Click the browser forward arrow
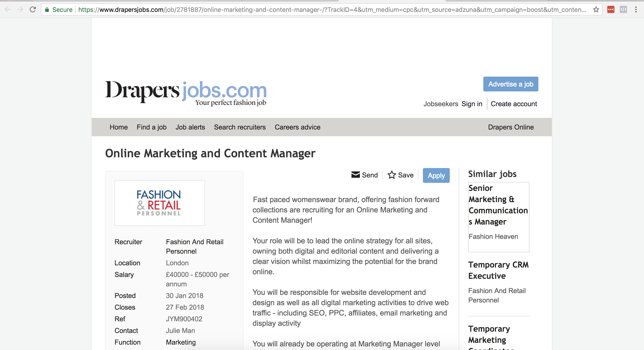Screen dimensions: 644x350 tap(20, 9)
